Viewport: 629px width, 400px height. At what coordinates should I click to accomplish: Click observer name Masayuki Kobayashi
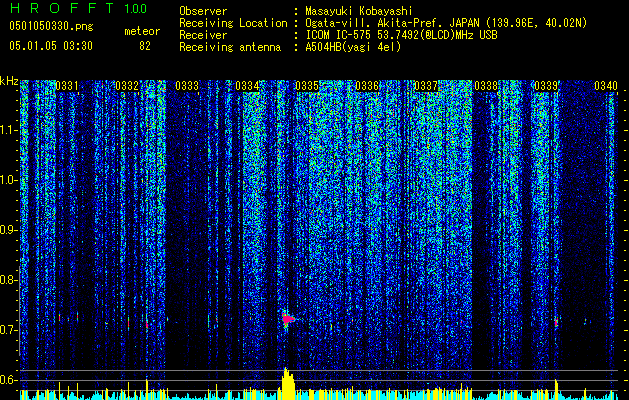359,11
